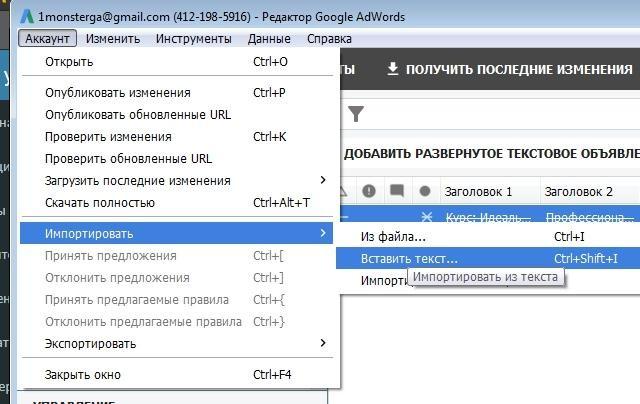This screenshot has width=640, height=404.
Task: Click ПОЛУЧИТЬ ПОСЛЕДНИЕ ИЗМЕНЕНИЯ button
Action: pyautogui.click(x=510, y=69)
